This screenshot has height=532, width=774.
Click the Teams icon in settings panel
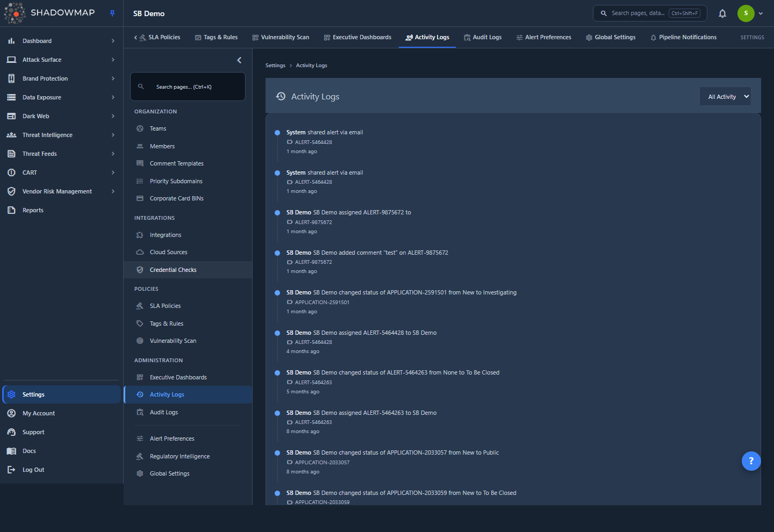(140, 128)
